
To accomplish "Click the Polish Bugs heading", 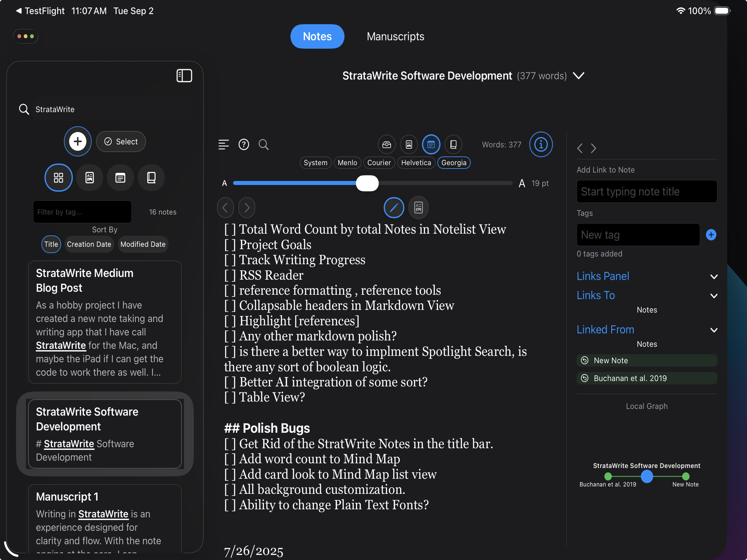I will [x=267, y=428].
